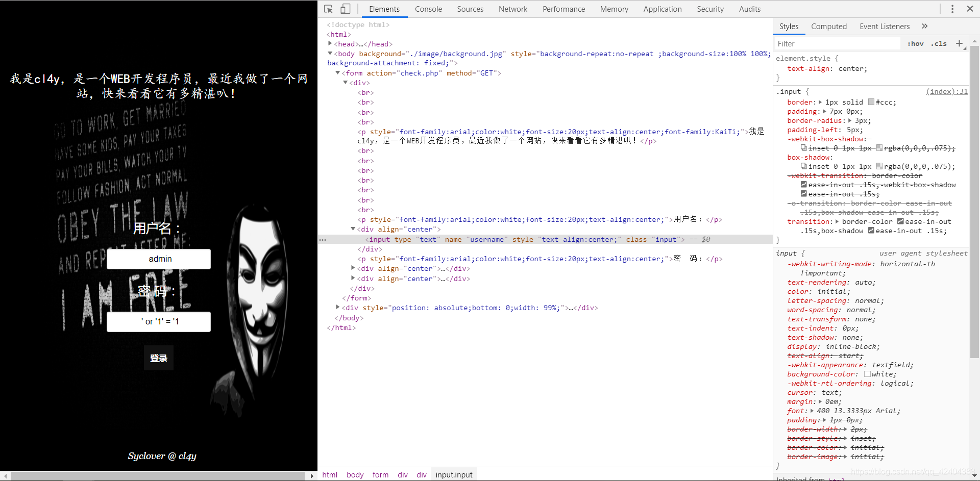
Task: Expand the position absolute div node
Action: 338,308
